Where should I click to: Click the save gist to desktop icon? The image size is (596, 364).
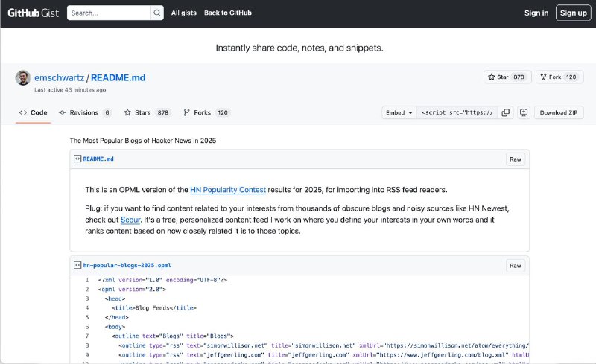point(523,112)
